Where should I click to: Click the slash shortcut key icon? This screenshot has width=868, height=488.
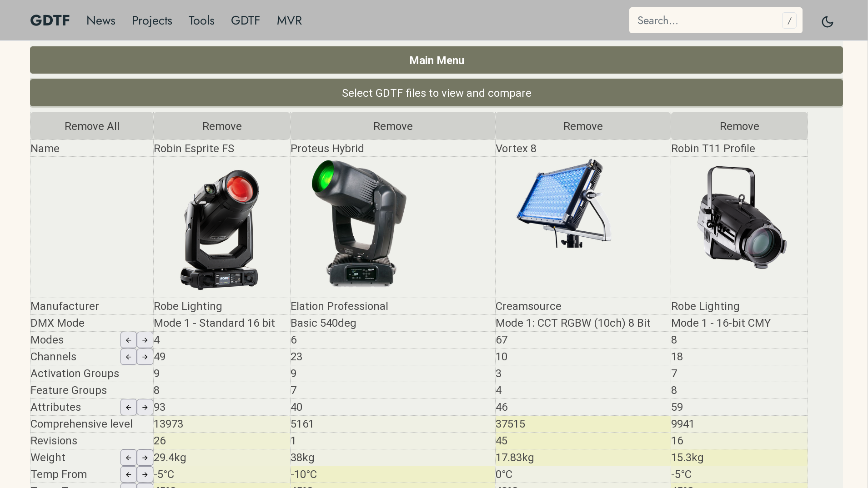(789, 20)
